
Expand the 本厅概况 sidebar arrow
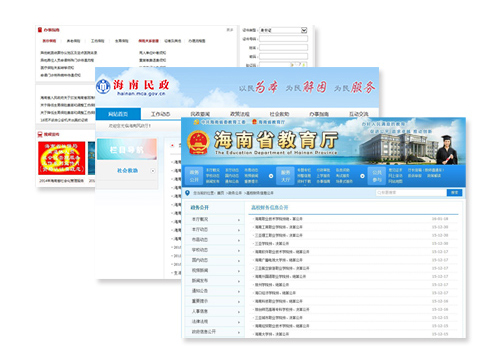pos(239,220)
